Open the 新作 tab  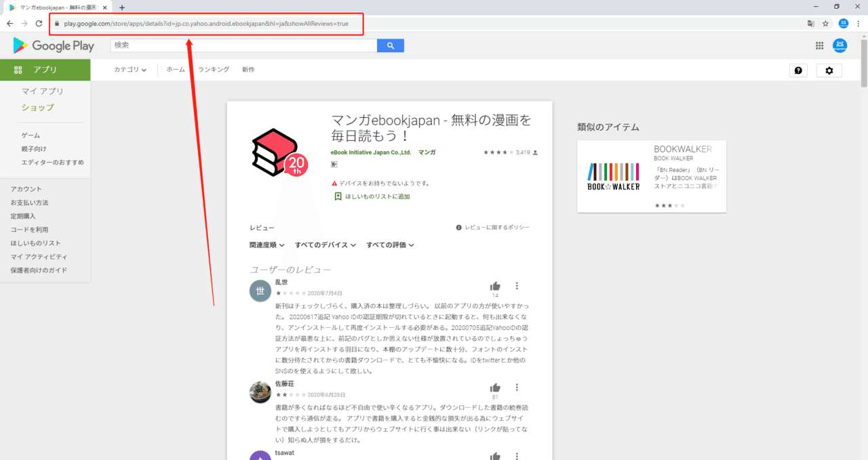248,70
